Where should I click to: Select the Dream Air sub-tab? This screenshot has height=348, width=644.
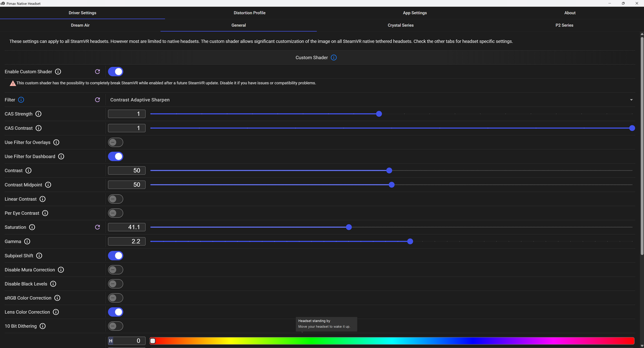pyautogui.click(x=80, y=25)
